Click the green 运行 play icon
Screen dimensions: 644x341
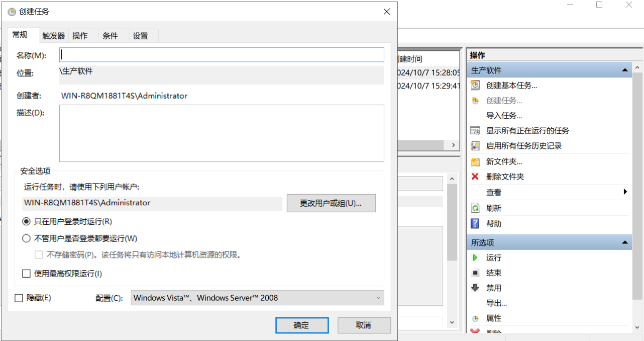click(x=475, y=258)
